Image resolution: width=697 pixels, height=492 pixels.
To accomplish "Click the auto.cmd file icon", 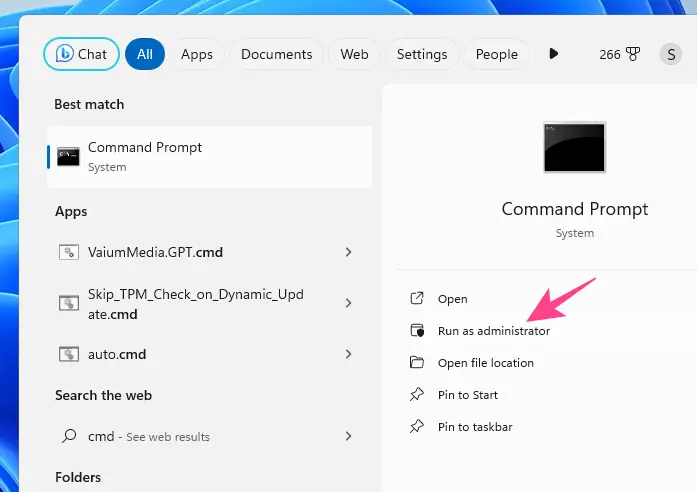I will click(69, 354).
